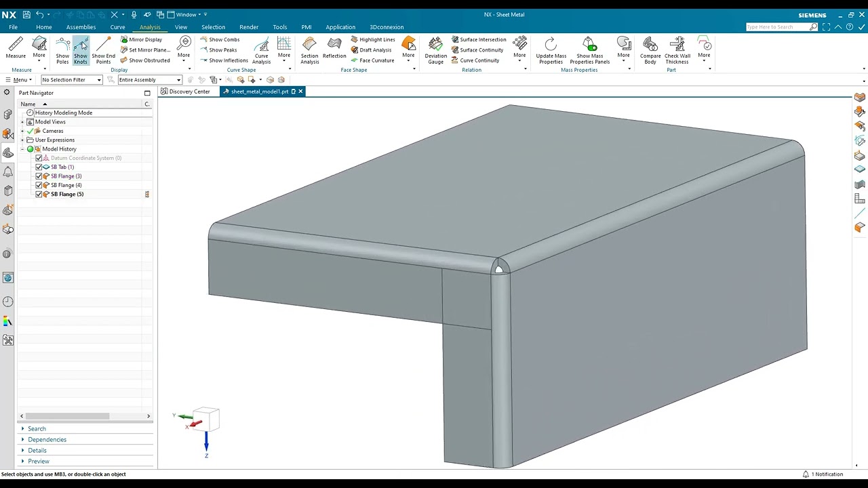Click Surface Intersection command
The height and width of the screenshot is (488, 868).
[x=478, y=39]
